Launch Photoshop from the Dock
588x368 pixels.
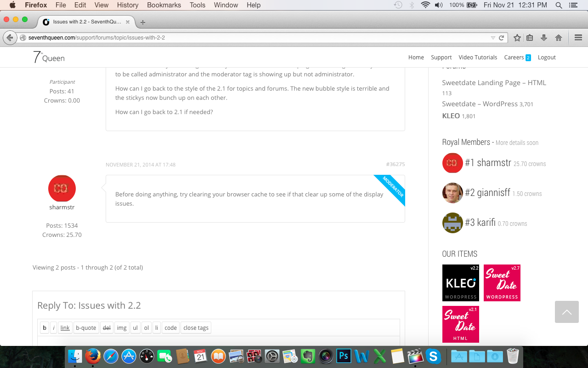(x=343, y=356)
